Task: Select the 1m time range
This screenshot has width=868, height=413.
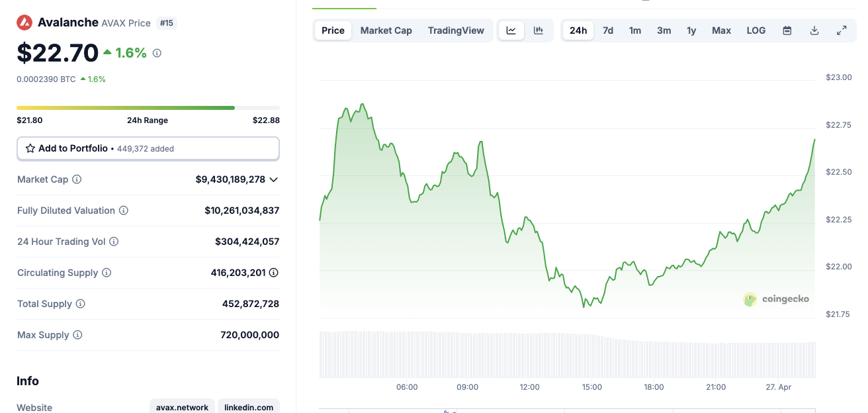Action: [x=635, y=30]
